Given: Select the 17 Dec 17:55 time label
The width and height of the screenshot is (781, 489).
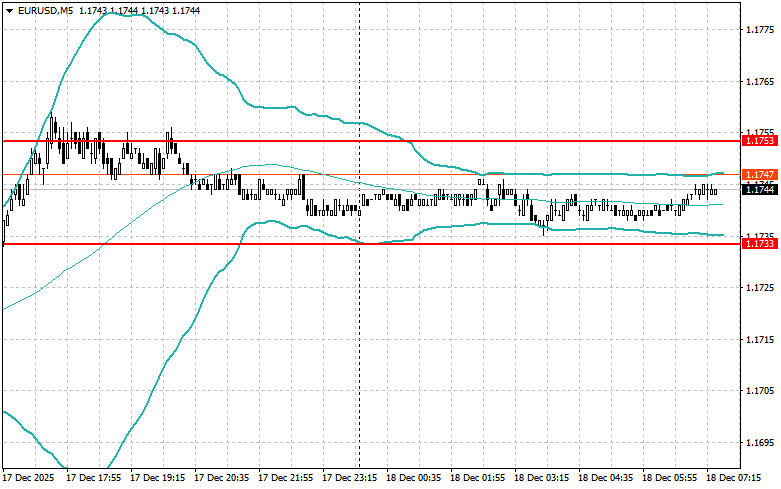Looking at the screenshot, I should [94, 478].
